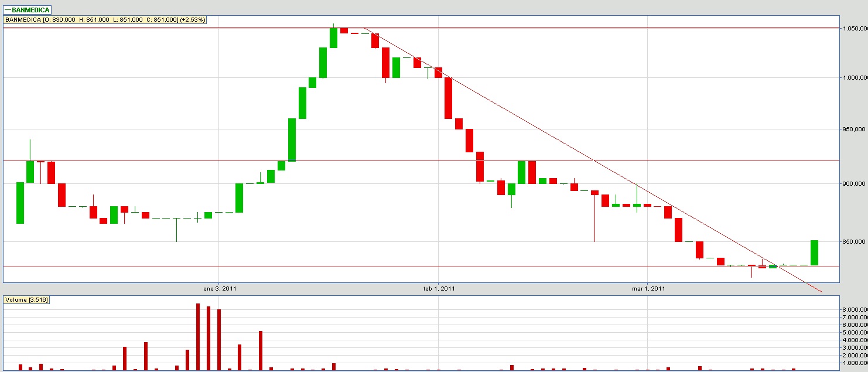Image resolution: width=868 pixels, height=372 pixels.
Task: Select the bottom horizontal support line below 850,000
Action: [421, 267]
